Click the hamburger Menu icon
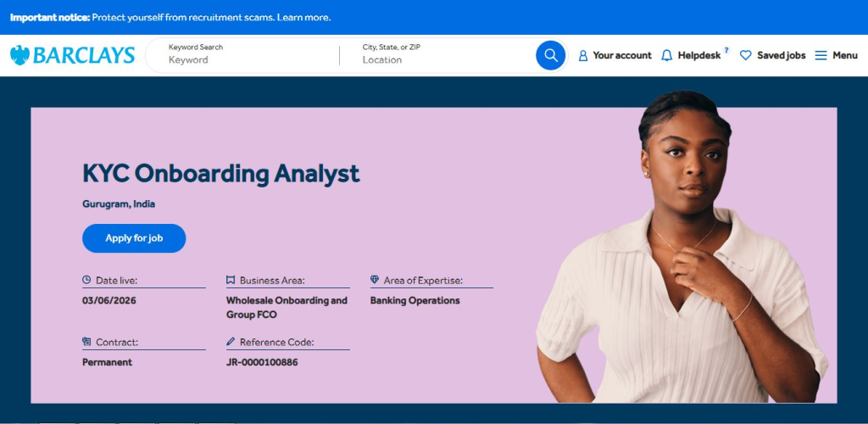Screen dimensions: 868x424 (x=821, y=55)
